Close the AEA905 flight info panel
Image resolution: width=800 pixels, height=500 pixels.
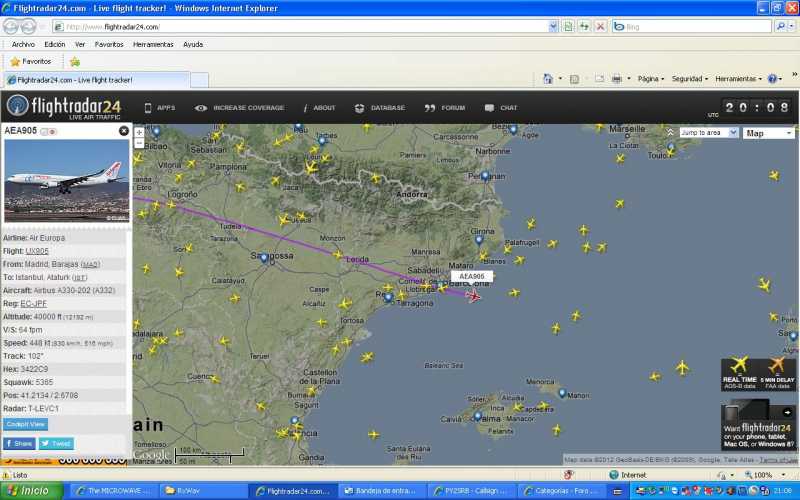point(123,131)
